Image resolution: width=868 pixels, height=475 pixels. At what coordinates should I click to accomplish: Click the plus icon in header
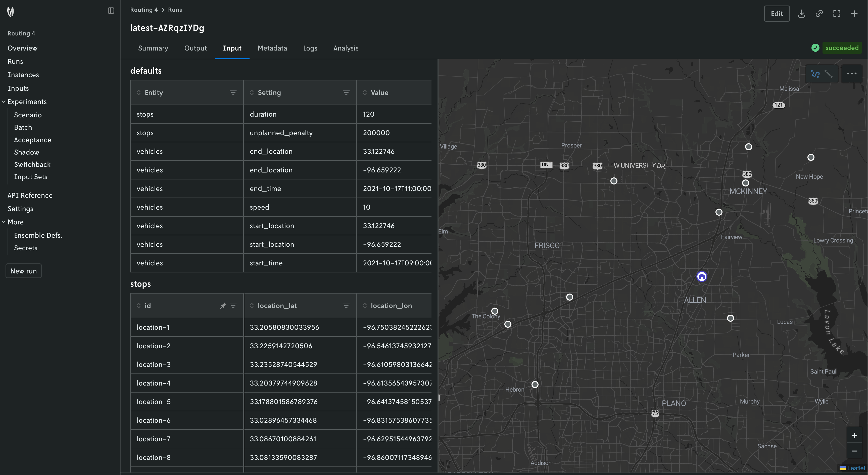point(854,14)
